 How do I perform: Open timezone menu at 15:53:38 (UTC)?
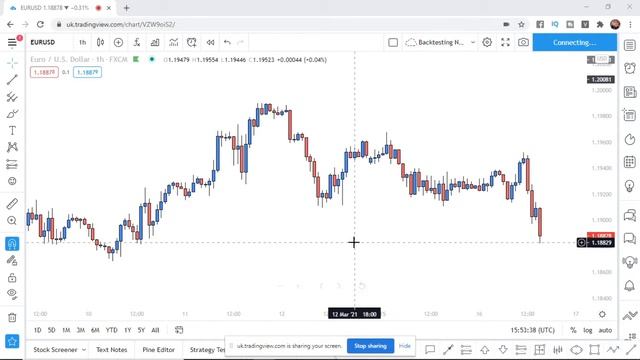point(533,330)
